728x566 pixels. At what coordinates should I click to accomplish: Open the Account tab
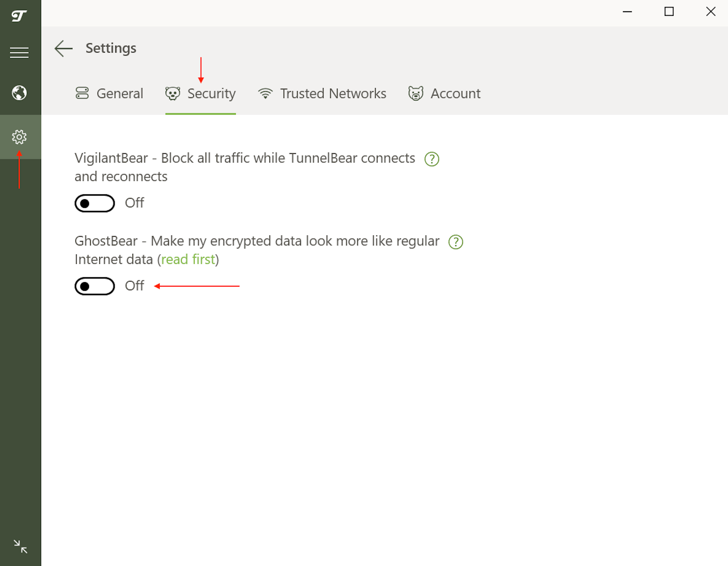coord(444,94)
